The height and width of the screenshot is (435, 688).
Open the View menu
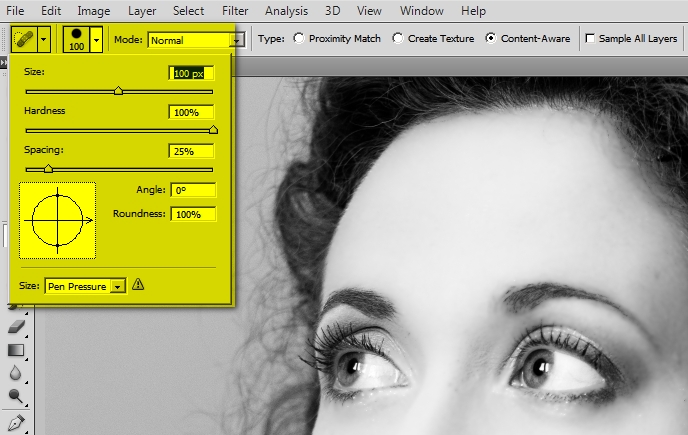coord(369,11)
